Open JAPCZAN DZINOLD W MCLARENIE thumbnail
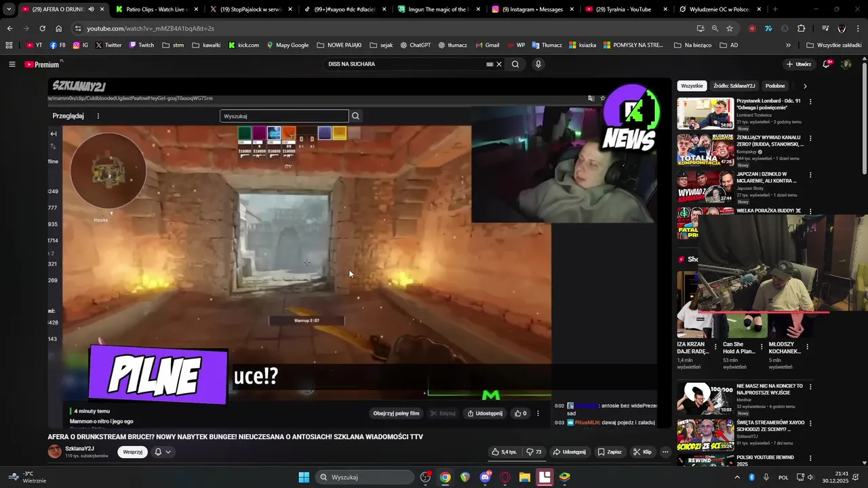868x488 pixels. (x=705, y=186)
